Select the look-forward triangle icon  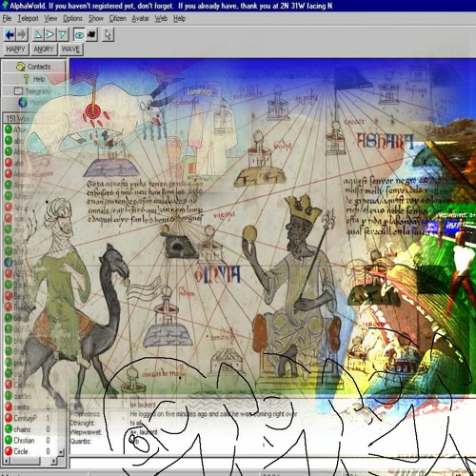50,34
